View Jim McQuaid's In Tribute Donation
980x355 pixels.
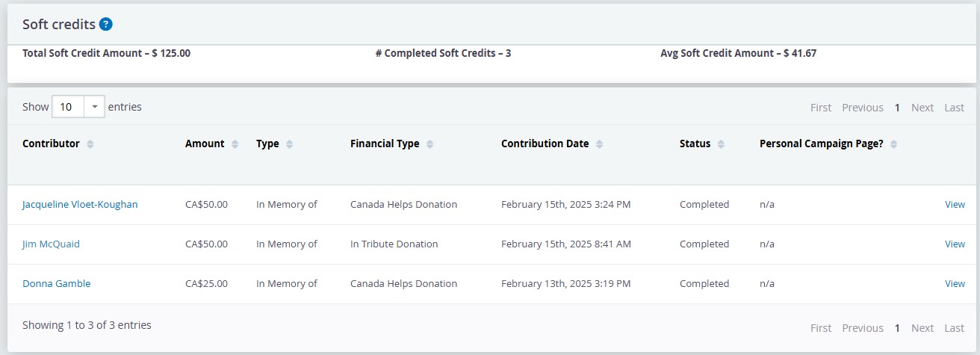coord(955,244)
